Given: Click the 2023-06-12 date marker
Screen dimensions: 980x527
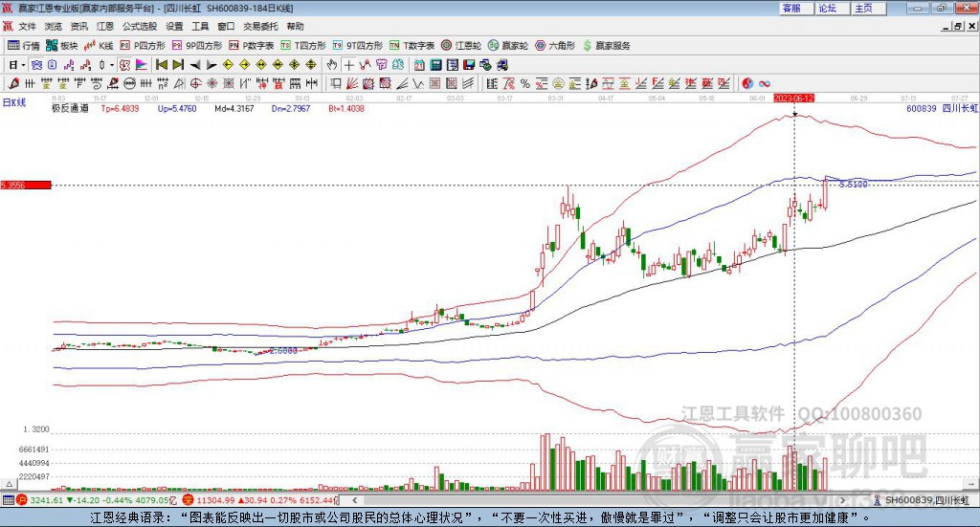Looking at the screenshot, I should point(793,99).
